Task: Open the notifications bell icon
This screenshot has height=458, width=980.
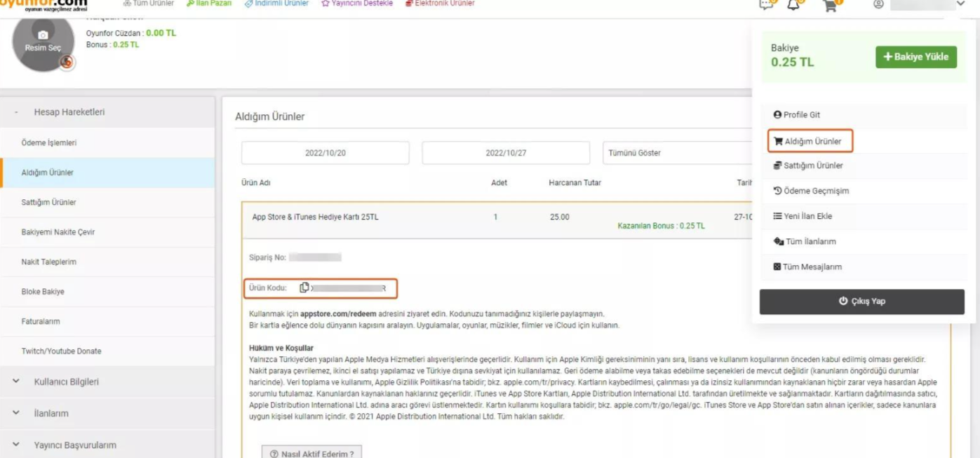Action: [x=793, y=5]
